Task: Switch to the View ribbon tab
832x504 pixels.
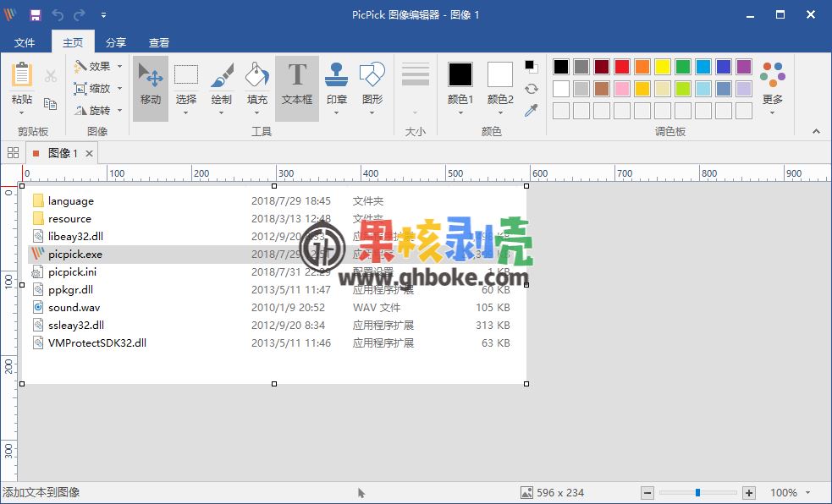Action: (x=159, y=42)
